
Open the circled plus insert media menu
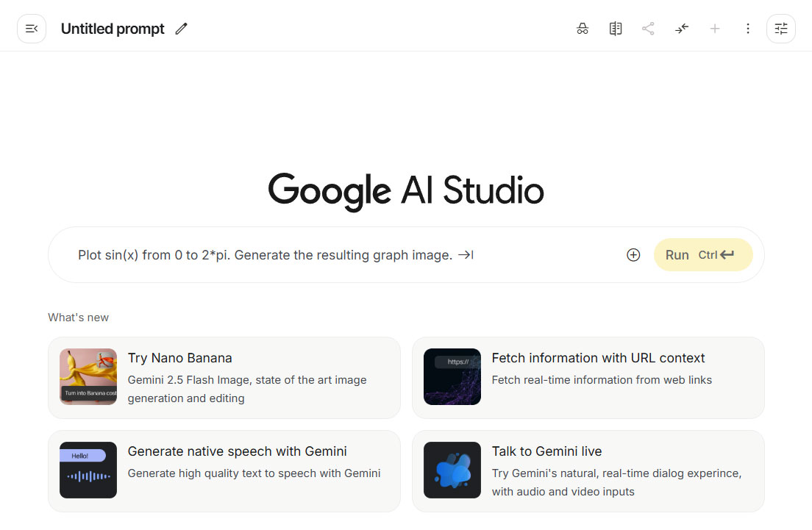(633, 255)
